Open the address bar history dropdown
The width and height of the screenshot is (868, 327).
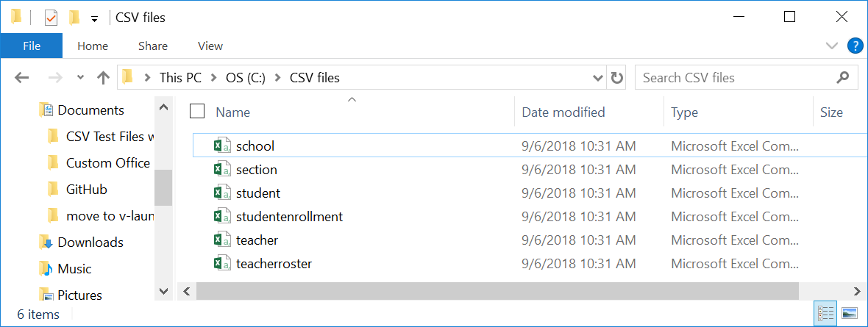(x=598, y=78)
